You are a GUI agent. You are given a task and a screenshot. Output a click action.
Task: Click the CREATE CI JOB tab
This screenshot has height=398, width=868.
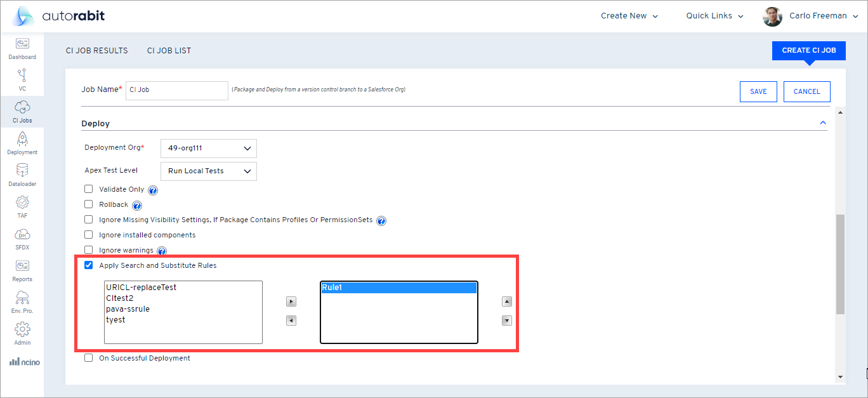coord(809,51)
